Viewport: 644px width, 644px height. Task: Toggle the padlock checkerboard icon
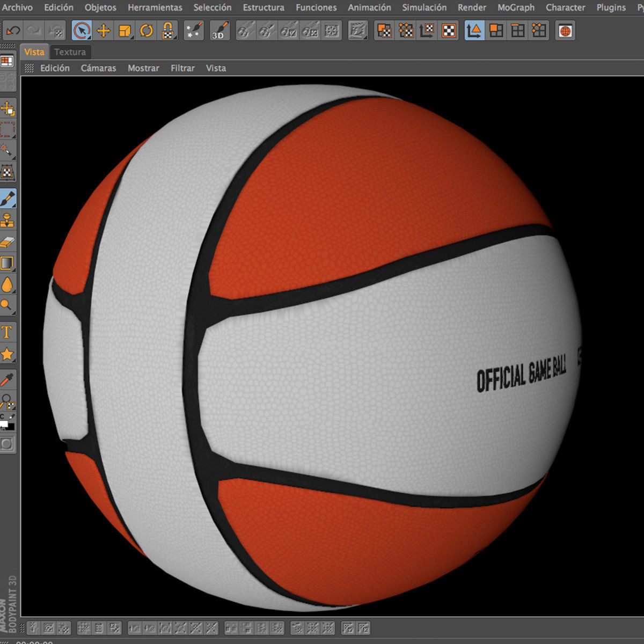pyautogui.click(x=167, y=31)
